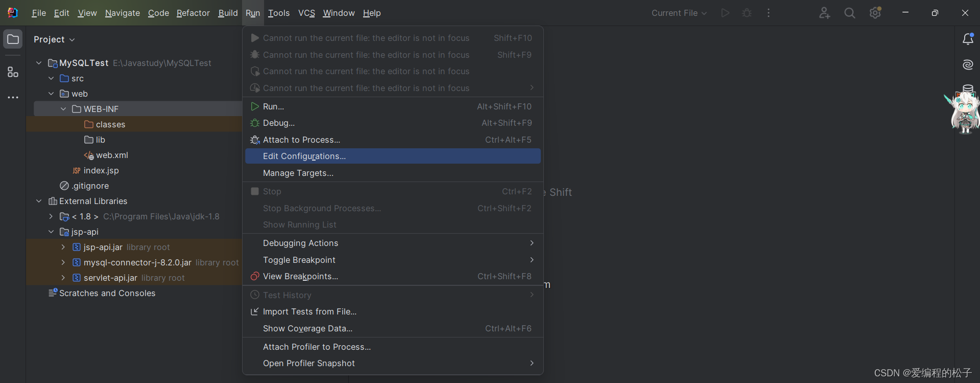Collapse the jsp-api library node
Screen dimensions: 980x383
[51, 232]
